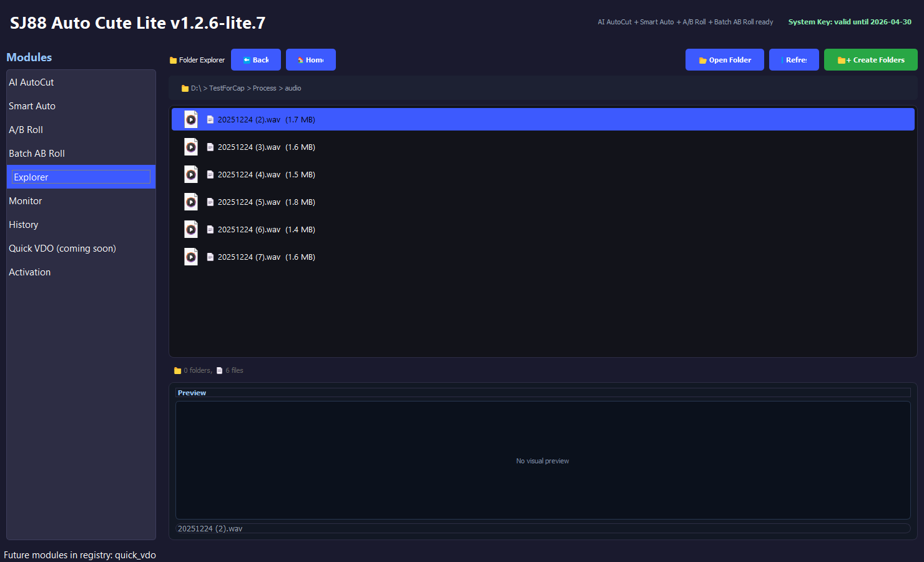
Task: Click the folder icon beside the 0 folders count
Action: pos(177,370)
